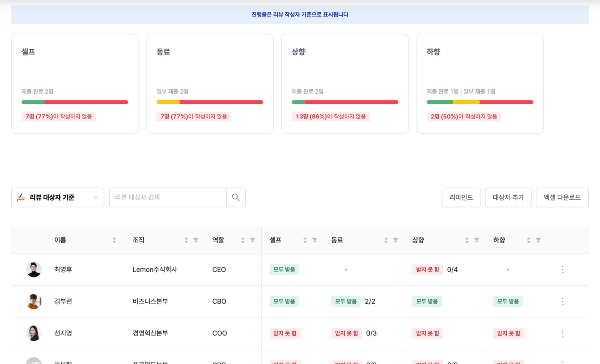Screen dimensions: 600x364
Task: Click the 하향 summary card progress bar
Action: tap(480, 102)
